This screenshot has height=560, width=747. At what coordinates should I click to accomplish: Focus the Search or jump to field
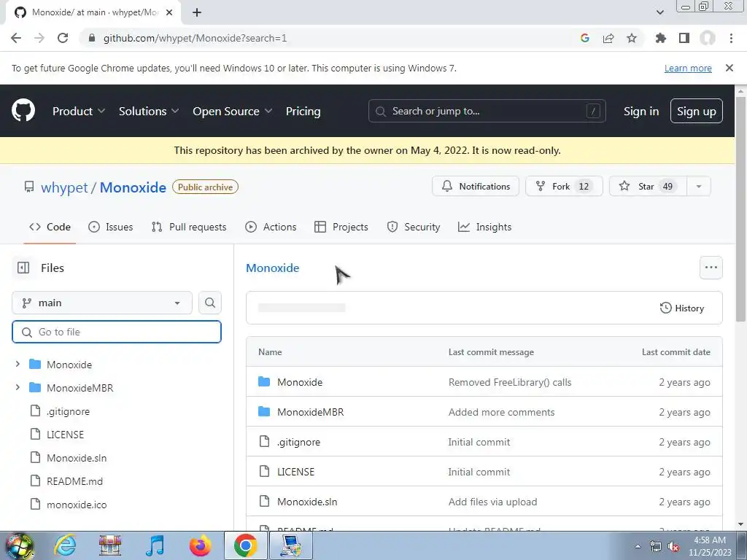[487, 111]
